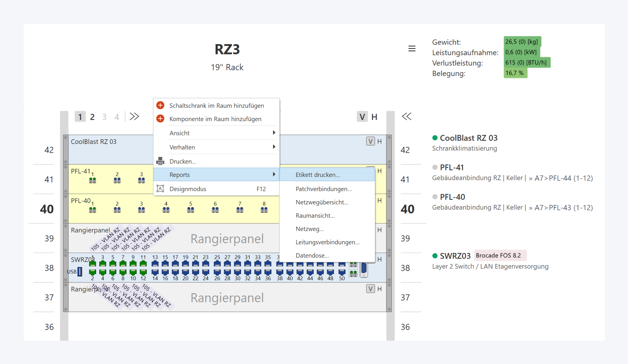Open SWRZ03 in the component list

455,256
